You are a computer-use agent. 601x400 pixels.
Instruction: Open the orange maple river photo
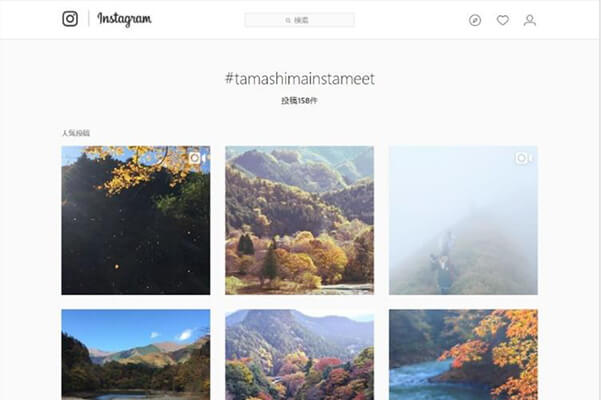(x=463, y=355)
